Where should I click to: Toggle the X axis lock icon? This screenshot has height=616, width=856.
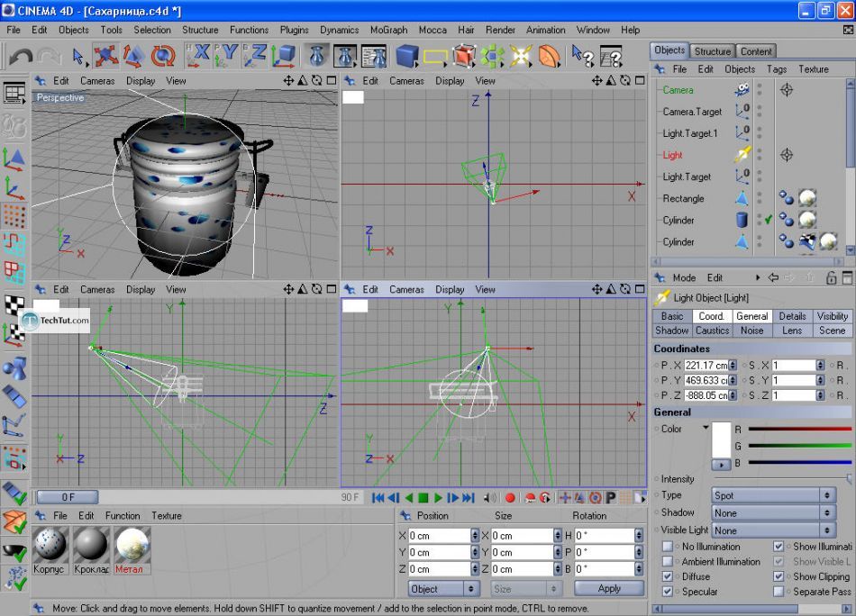click(x=197, y=57)
